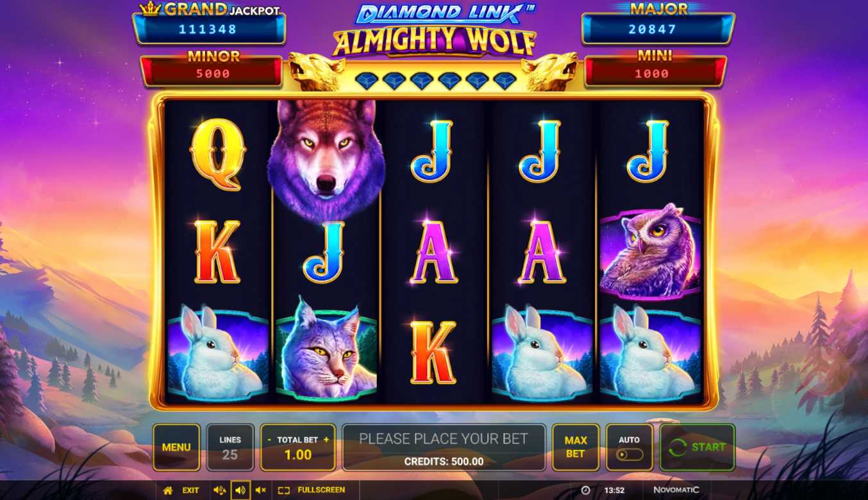Increase total bet with plus sign
The width and height of the screenshot is (868, 500).
pos(326,440)
